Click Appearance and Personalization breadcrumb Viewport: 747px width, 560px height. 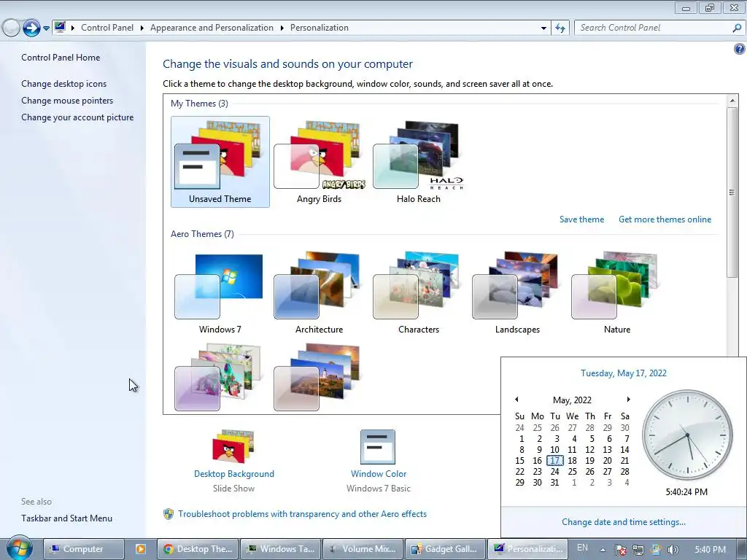[x=212, y=28]
